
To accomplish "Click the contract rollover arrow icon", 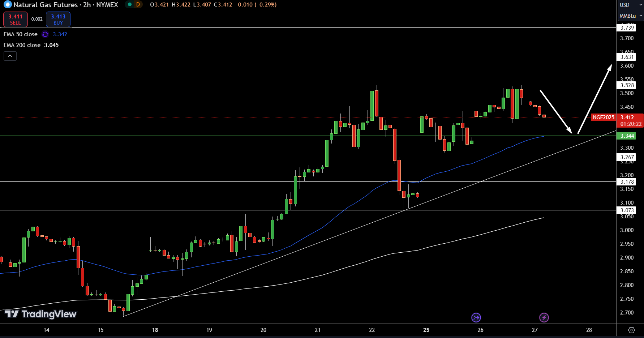I will click(476, 318).
